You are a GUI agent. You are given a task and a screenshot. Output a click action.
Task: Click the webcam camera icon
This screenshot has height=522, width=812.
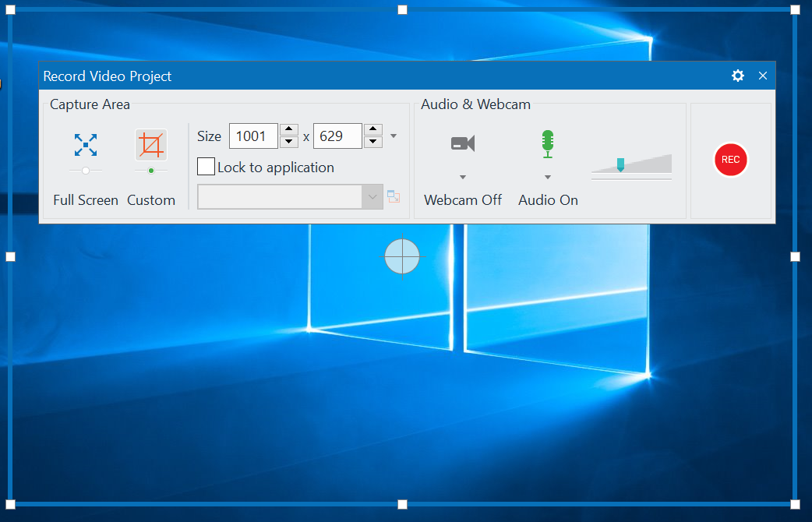click(x=462, y=143)
